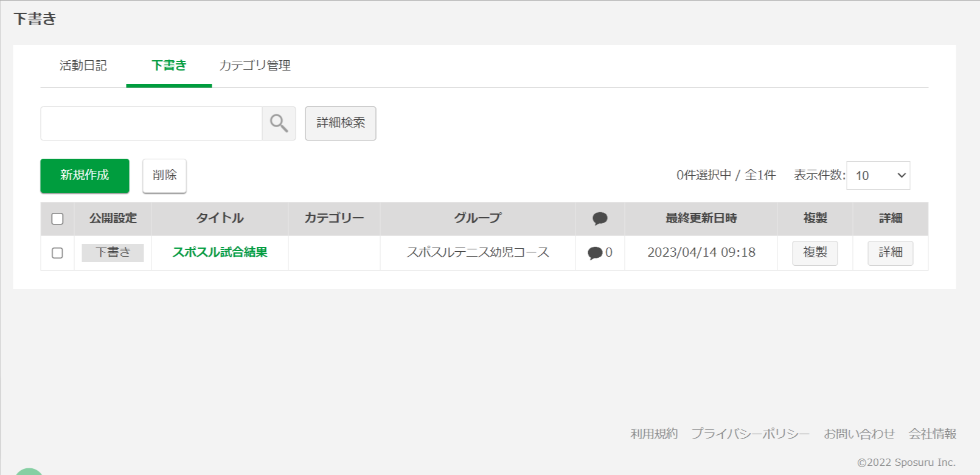Click the 0件選択中 / 全1件 count text
The height and width of the screenshot is (475, 980).
(x=726, y=175)
